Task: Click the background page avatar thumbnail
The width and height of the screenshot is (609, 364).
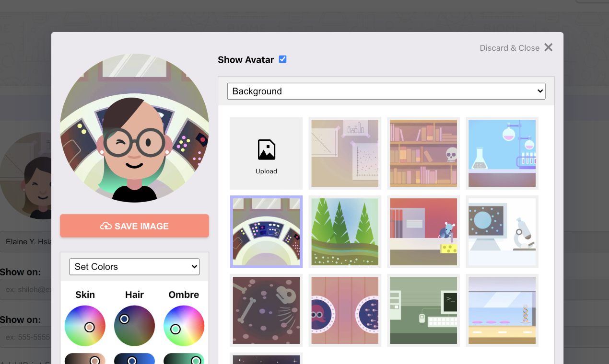Action: click(x=25, y=176)
